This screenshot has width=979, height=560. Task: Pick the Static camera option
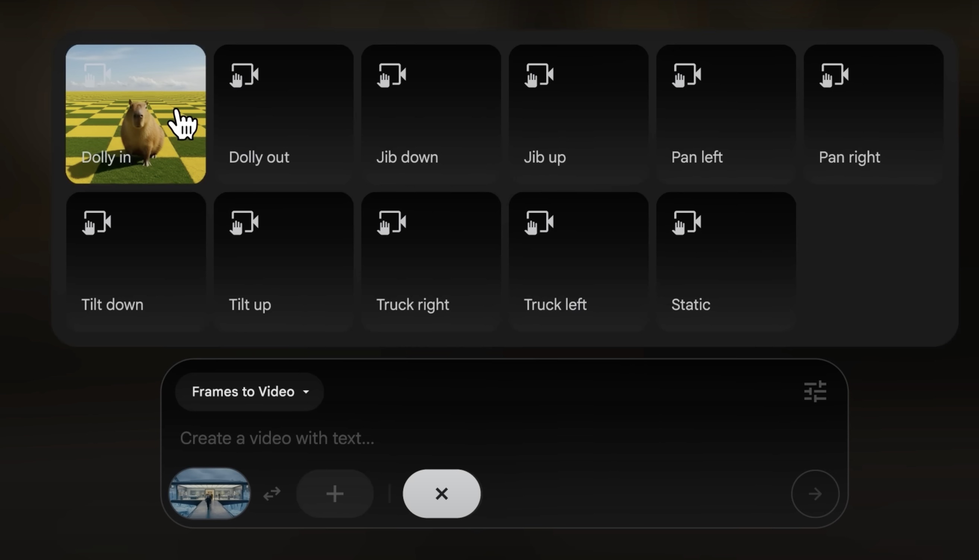[726, 261]
